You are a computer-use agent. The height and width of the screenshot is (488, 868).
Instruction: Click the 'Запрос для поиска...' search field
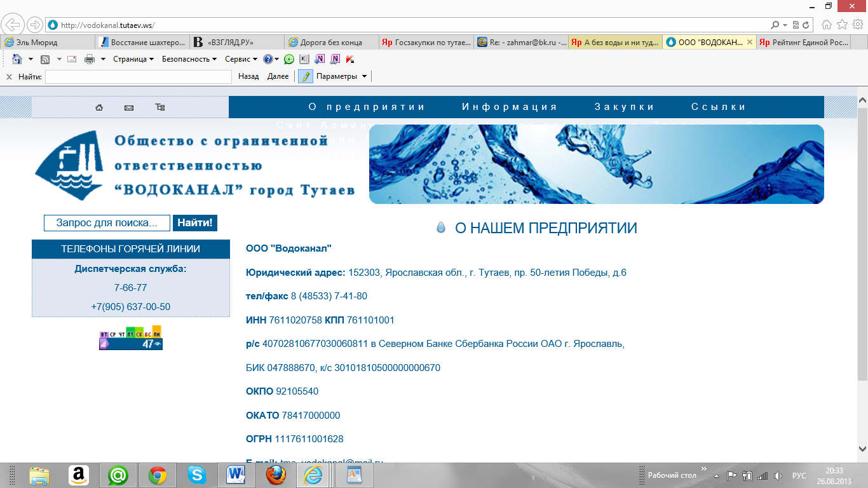tap(107, 223)
